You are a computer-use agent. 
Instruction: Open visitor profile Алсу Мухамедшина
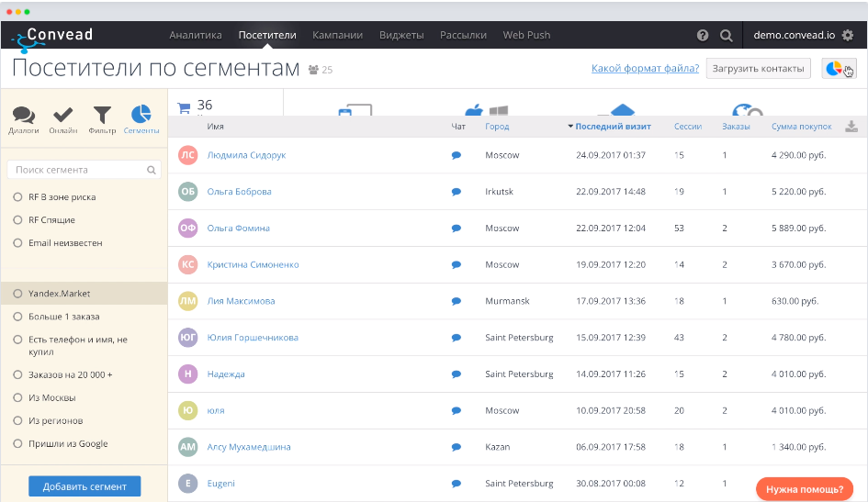(x=249, y=447)
